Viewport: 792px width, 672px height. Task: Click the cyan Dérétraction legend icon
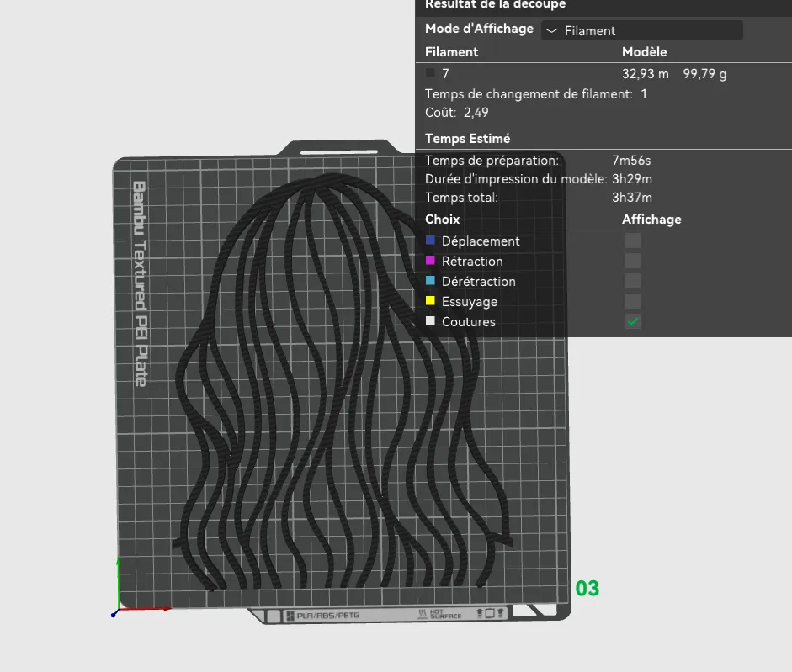431,281
